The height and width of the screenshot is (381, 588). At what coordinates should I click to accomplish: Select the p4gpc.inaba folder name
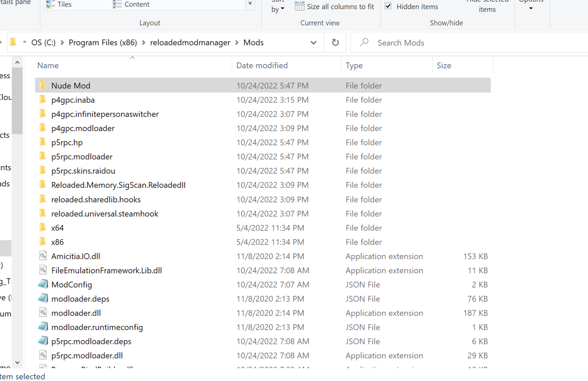coord(73,100)
